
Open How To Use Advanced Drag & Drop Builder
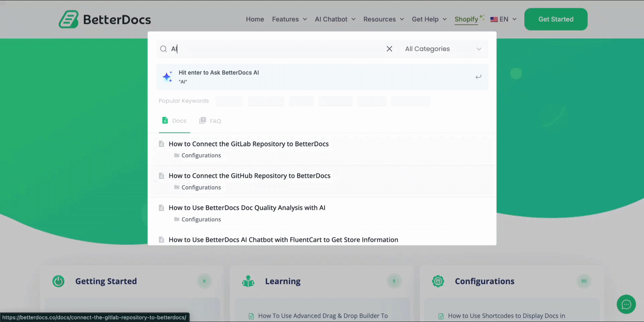pos(323,316)
